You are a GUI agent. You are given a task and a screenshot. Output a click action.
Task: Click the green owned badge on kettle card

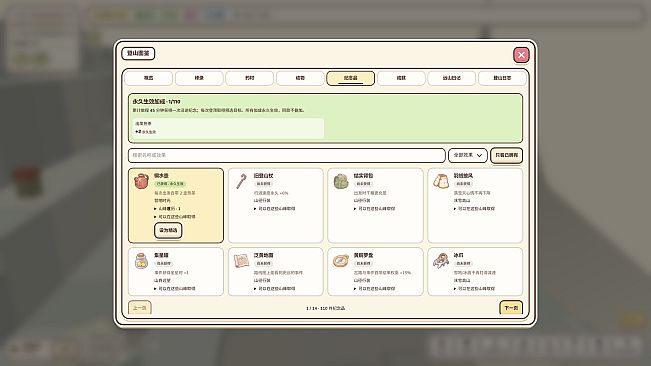pos(170,184)
